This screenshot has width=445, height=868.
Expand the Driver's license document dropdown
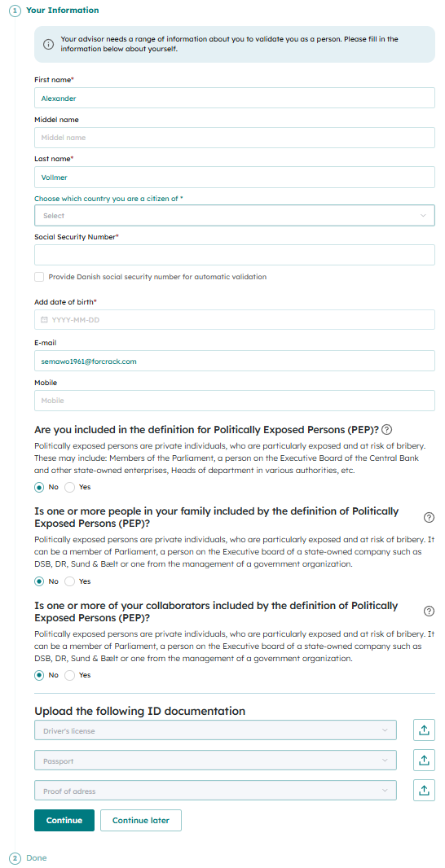coord(216,730)
